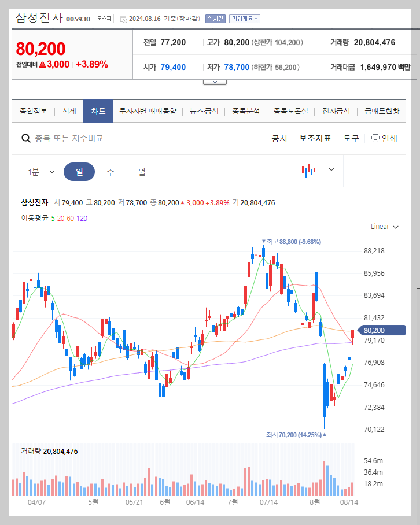This screenshot has width=420, height=525.
Task: Click the 거래량 20,804,476 header value
Action: 374,42
